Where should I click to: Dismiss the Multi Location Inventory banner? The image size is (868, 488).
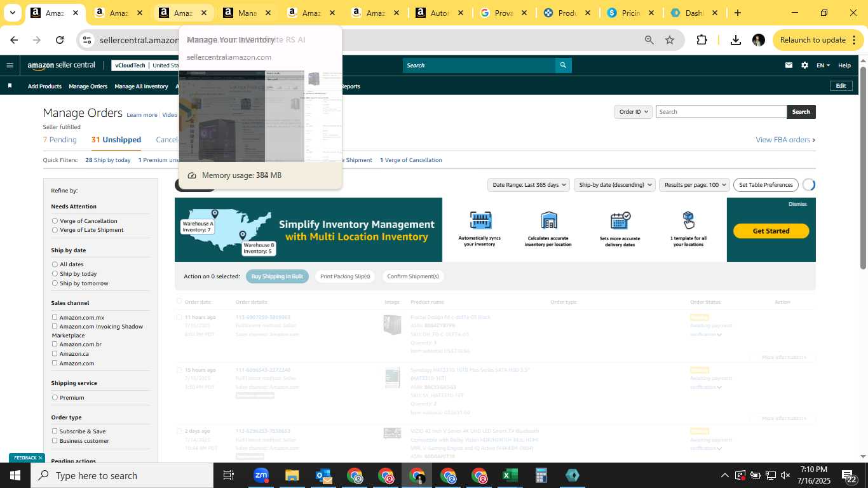797,204
